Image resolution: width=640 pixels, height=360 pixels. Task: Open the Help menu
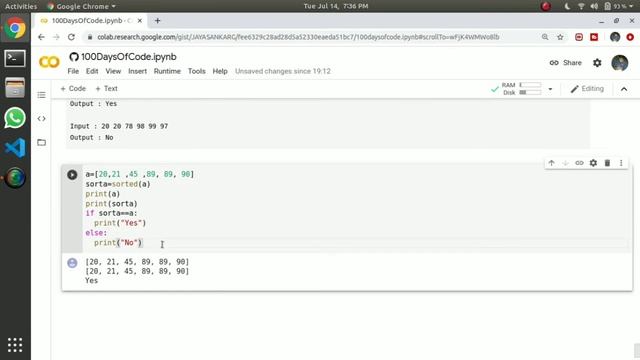pos(220,71)
